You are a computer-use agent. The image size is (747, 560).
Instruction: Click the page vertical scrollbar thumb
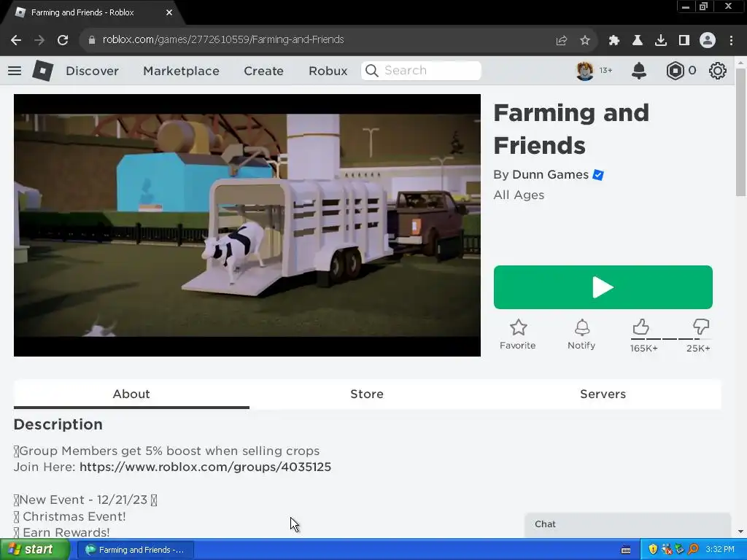point(740,132)
